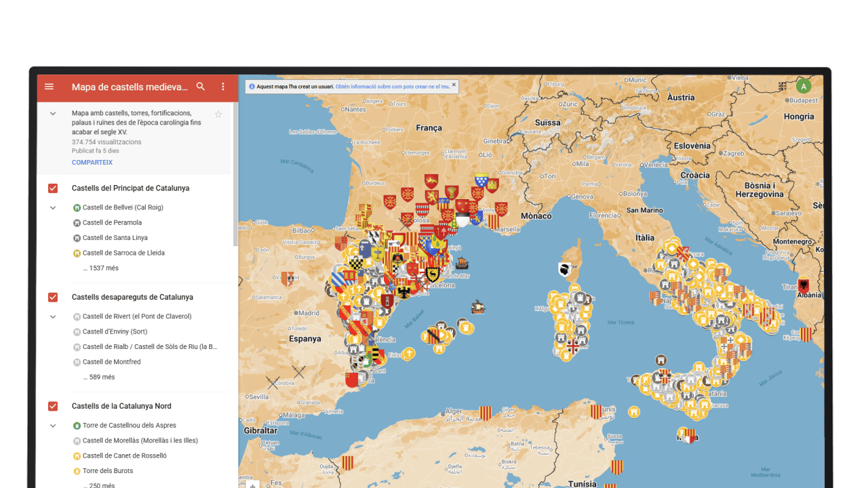
Task: Click the gray marker icon of Castell de Peramola
Action: point(77,222)
